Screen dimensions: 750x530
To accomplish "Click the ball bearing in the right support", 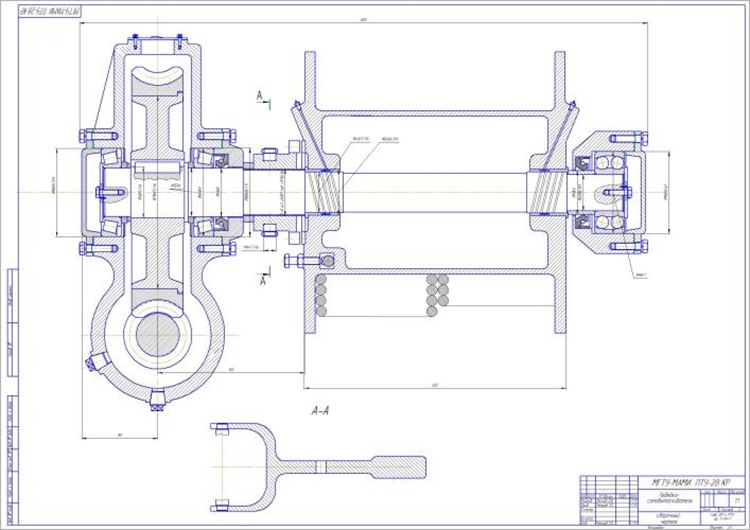I will click(610, 192).
